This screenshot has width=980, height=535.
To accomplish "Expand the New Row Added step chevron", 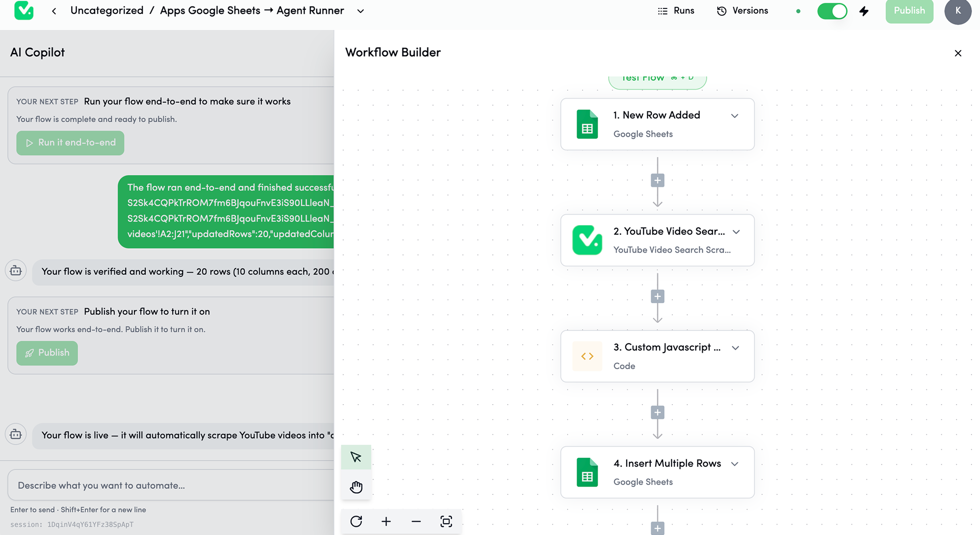I will (x=735, y=115).
